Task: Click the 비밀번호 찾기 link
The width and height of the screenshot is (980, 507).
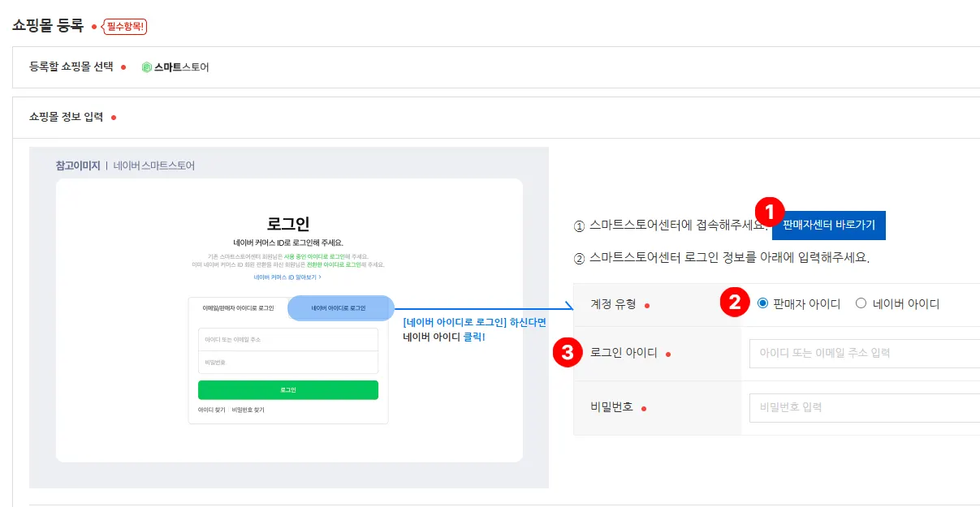Action: (x=248, y=410)
